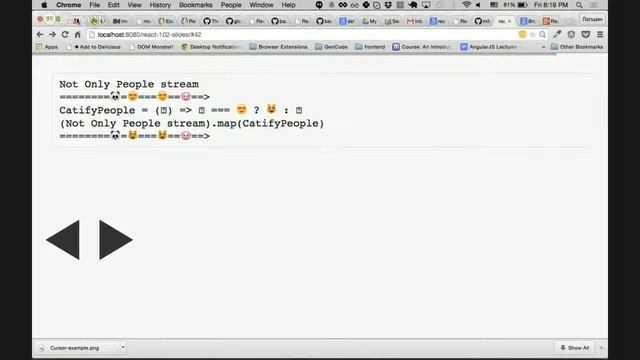Go back with the browser back arrow

[x=40, y=35]
